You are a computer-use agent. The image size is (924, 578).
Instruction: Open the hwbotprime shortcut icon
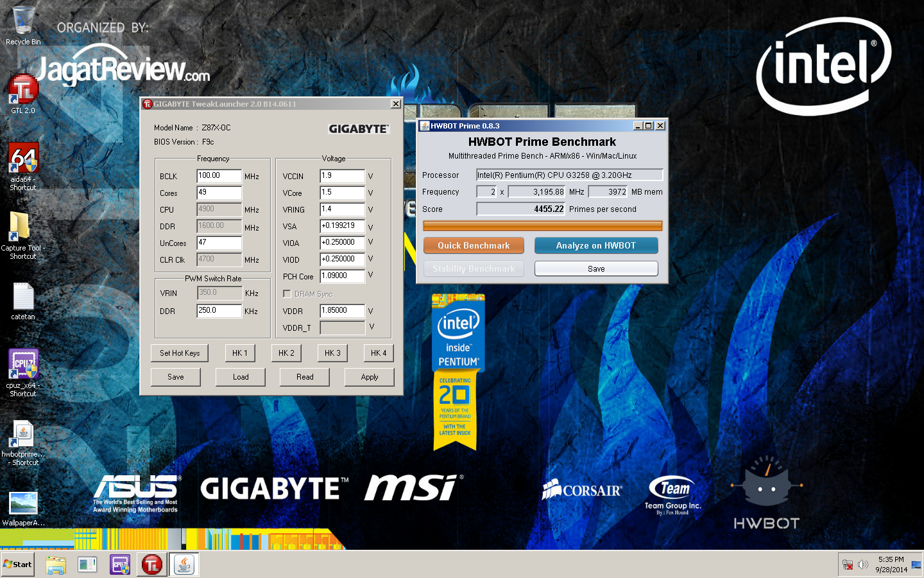23,442
